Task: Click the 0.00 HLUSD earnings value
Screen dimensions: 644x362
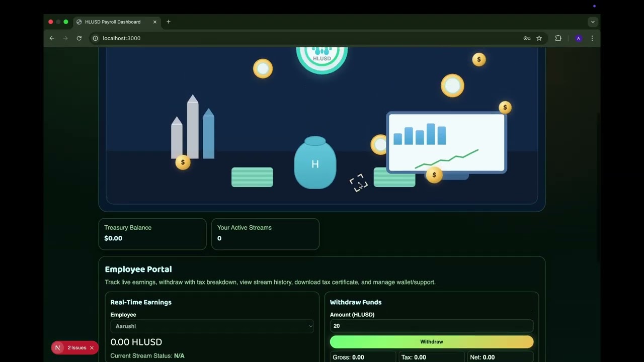Action: 136,342
